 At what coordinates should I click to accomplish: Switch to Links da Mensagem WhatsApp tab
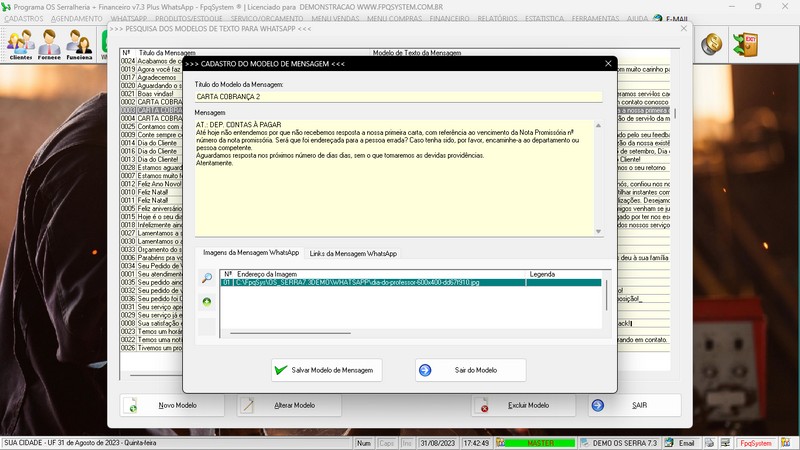(353, 254)
